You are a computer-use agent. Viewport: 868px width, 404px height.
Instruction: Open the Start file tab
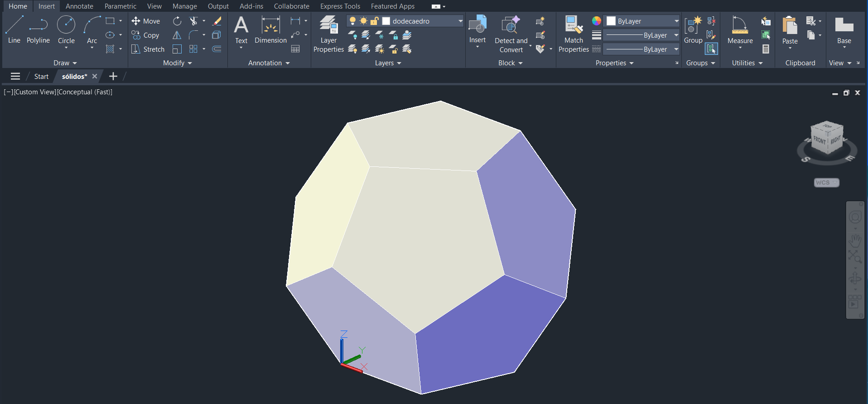tap(41, 77)
